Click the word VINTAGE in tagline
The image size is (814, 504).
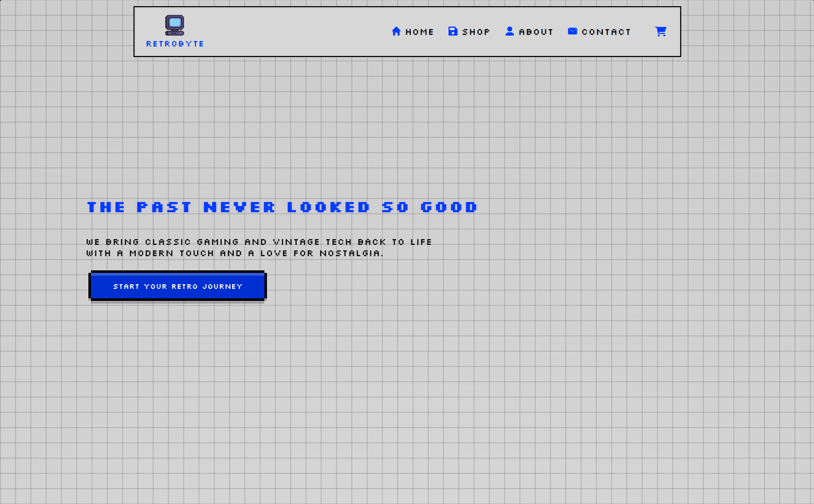[296, 242]
